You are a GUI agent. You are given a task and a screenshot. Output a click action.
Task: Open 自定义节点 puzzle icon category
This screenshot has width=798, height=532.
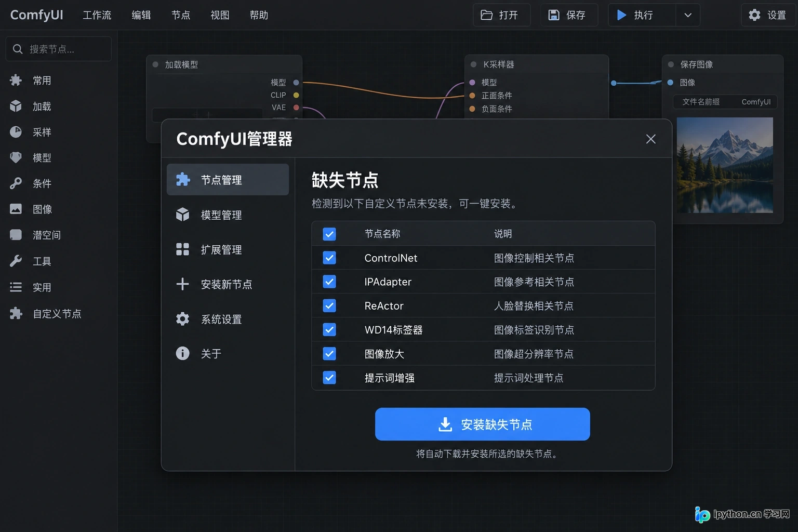coord(16,313)
